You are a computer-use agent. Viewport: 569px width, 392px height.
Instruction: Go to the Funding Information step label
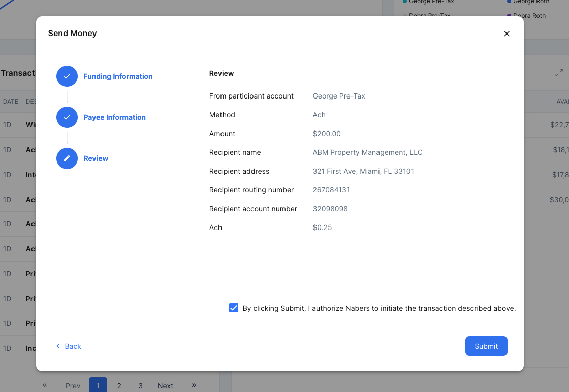point(118,76)
